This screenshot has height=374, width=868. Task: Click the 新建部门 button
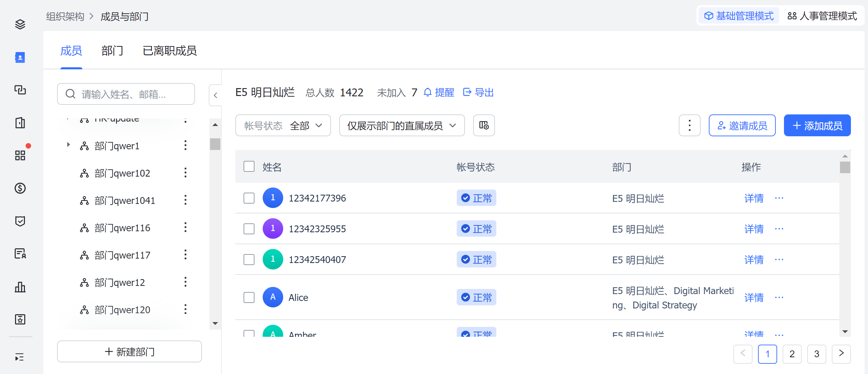coord(129,351)
